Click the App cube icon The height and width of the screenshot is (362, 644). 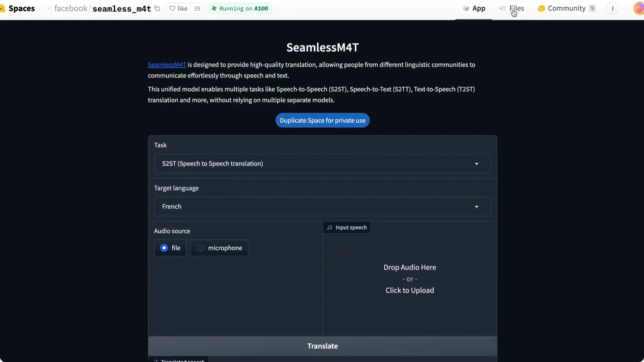click(466, 8)
